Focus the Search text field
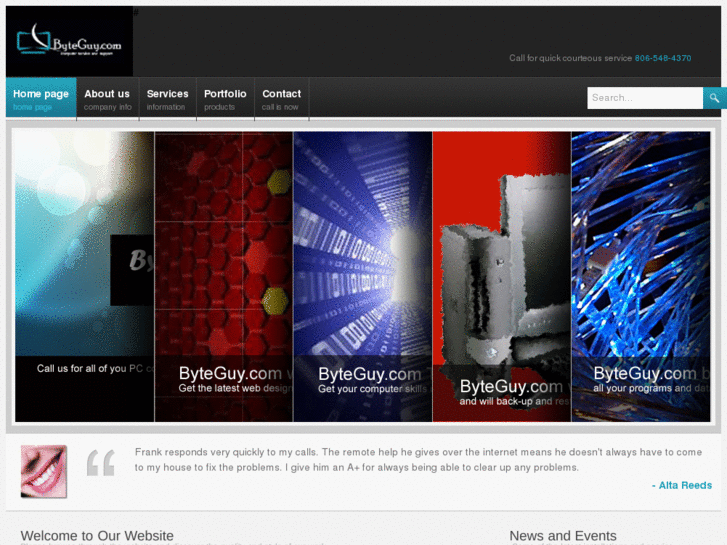Viewport: 727px width, 545px height. pyautogui.click(x=645, y=98)
